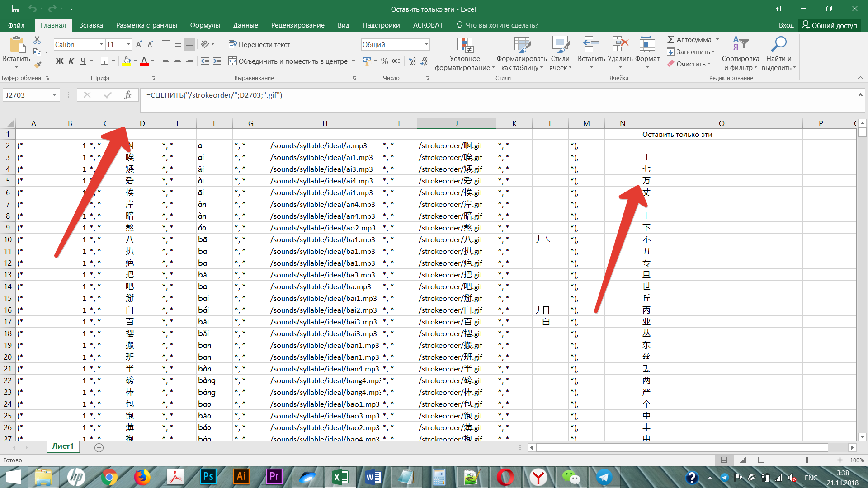Open the Общий number format dropdown
The image size is (868, 488).
(426, 44)
